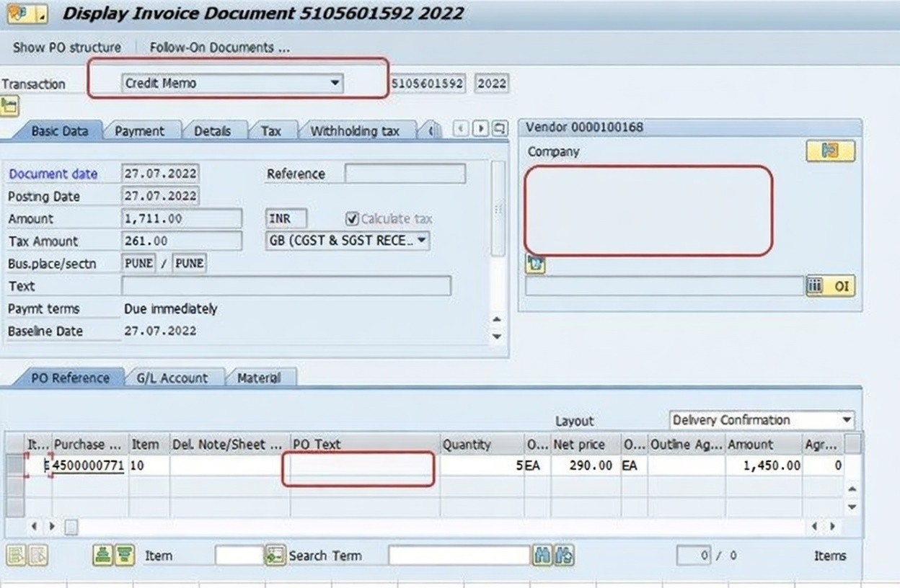Click the sort descending icon left of Item
Viewport: 900px width, 588px height.
pos(125,556)
